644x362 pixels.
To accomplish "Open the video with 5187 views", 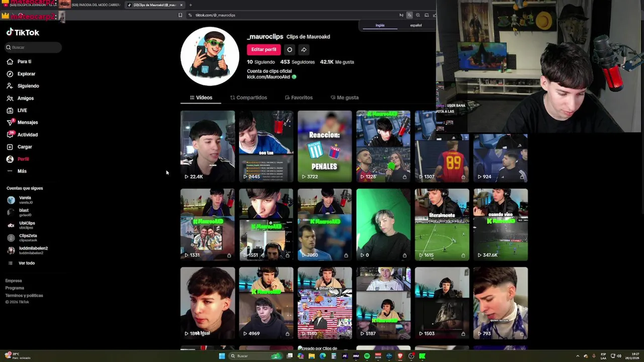I will (x=383, y=303).
